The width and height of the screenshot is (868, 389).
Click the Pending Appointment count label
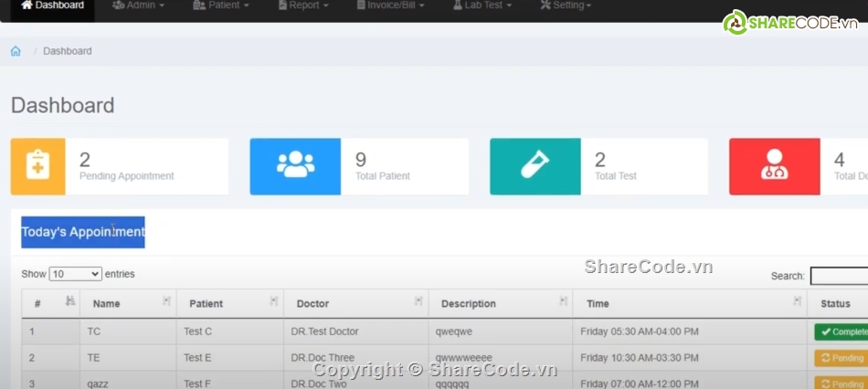point(127,176)
